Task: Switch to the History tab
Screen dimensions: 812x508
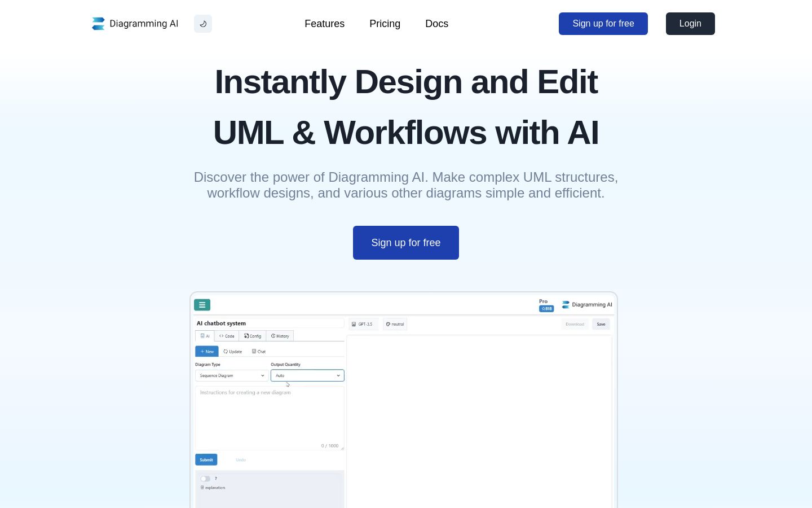Action: 280,336
